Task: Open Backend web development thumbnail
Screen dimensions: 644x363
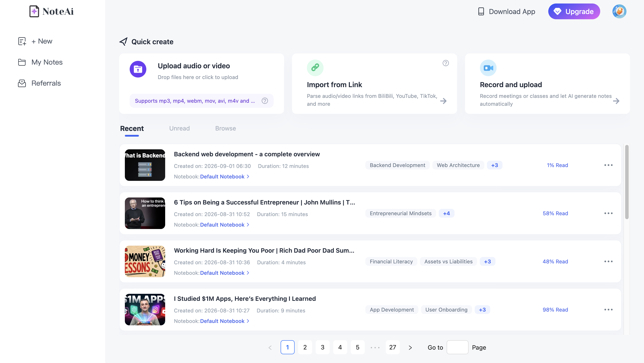Action: [x=145, y=165]
